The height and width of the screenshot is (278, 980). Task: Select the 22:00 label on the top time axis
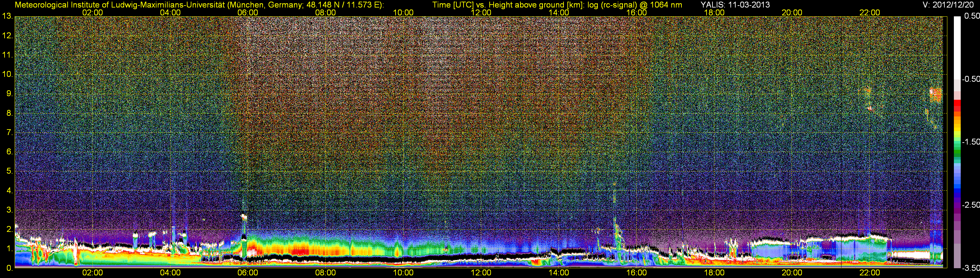[870, 12]
